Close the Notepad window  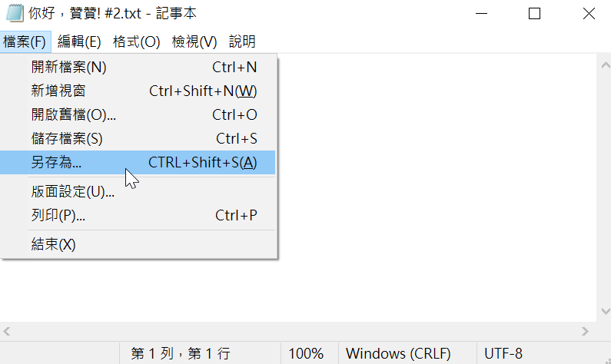point(589,14)
